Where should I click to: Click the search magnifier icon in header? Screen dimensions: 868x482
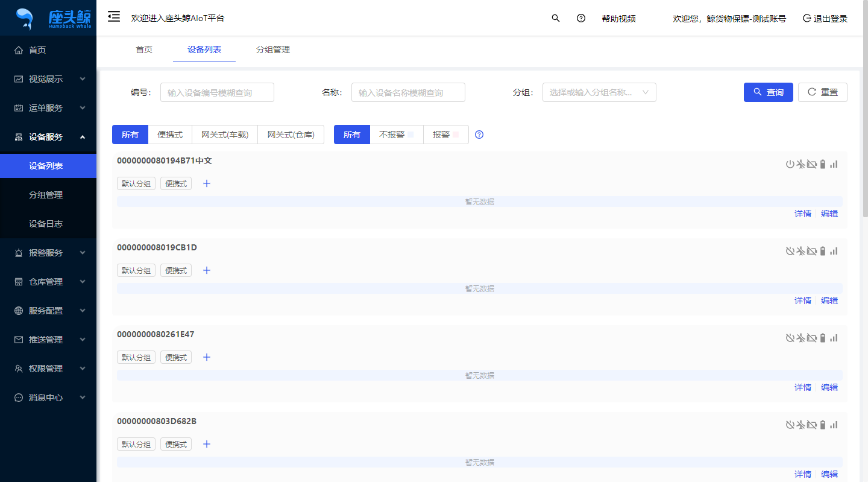click(x=556, y=18)
